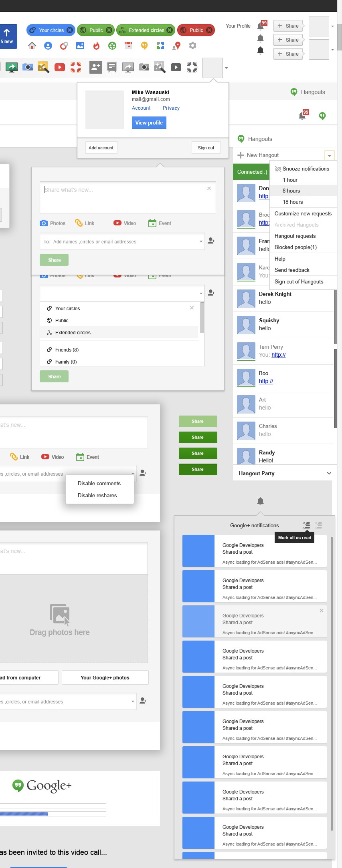The width and height of the screenshot is (342, 868).
Task: Click the gray screen share icon
Action: point(128,67)
